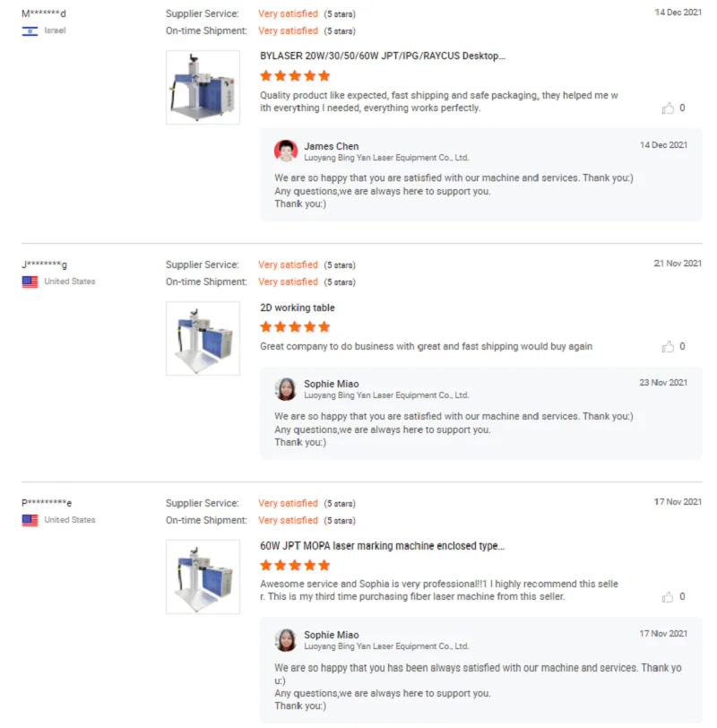This screenshot has width=717, height=728.
Task: Open the 2D working table title link
Action: coord(298,308)
